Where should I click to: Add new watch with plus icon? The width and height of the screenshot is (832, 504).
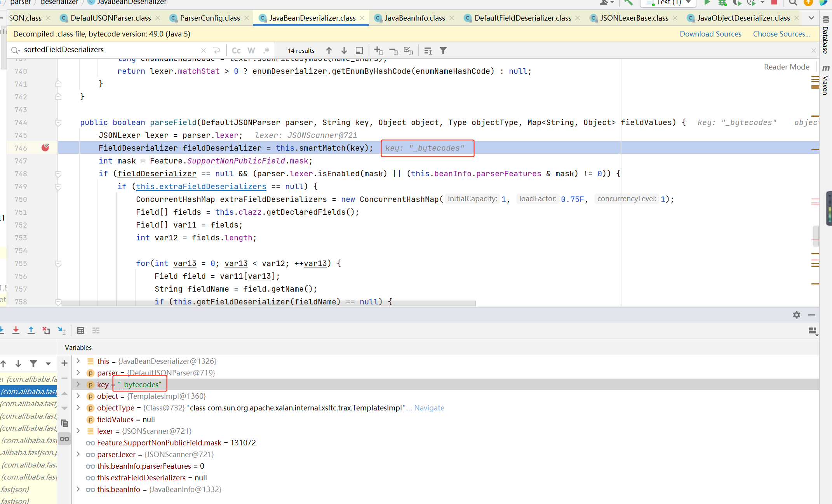[64, 363]
